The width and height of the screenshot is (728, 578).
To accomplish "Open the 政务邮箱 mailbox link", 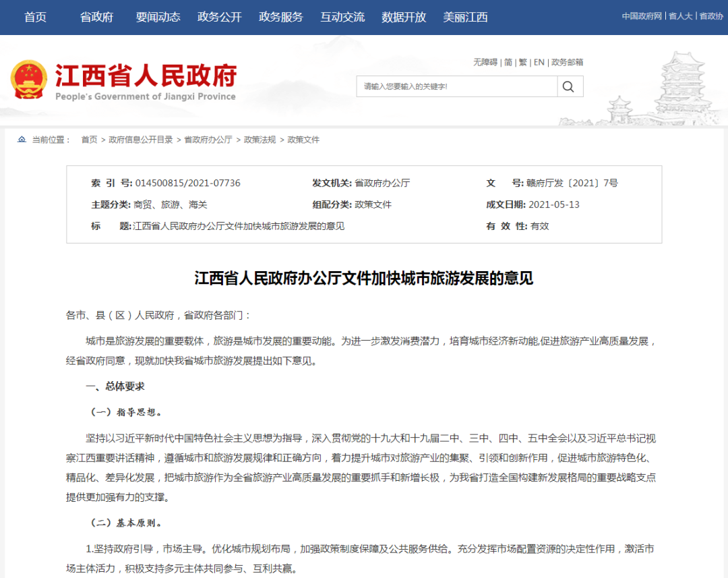I will pyautogui.click(x=567, y=62).
